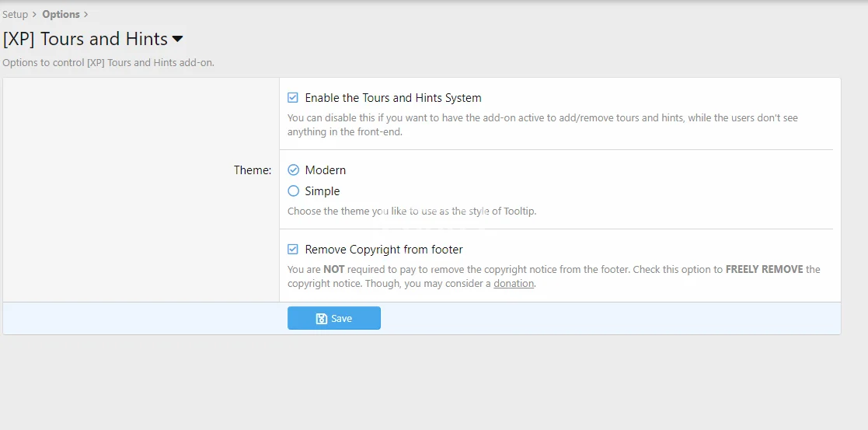
Task: Click the floppy disk icon on Save
Action: (x=321, y=319)
